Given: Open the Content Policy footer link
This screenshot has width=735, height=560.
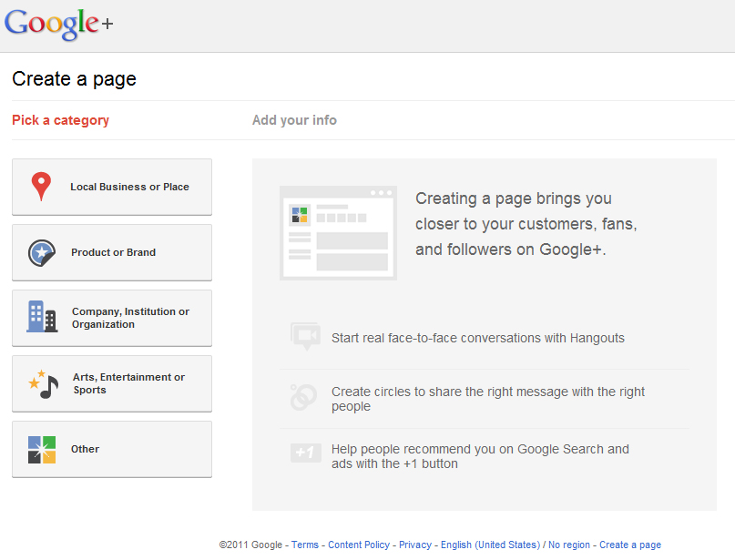Looking at the screenshot, I should pyautogui.click(x=359, y=545).
